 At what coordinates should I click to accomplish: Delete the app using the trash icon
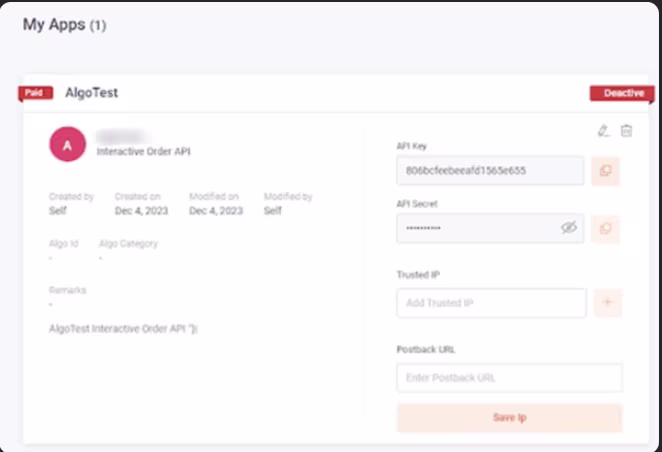tap(626, 130)
